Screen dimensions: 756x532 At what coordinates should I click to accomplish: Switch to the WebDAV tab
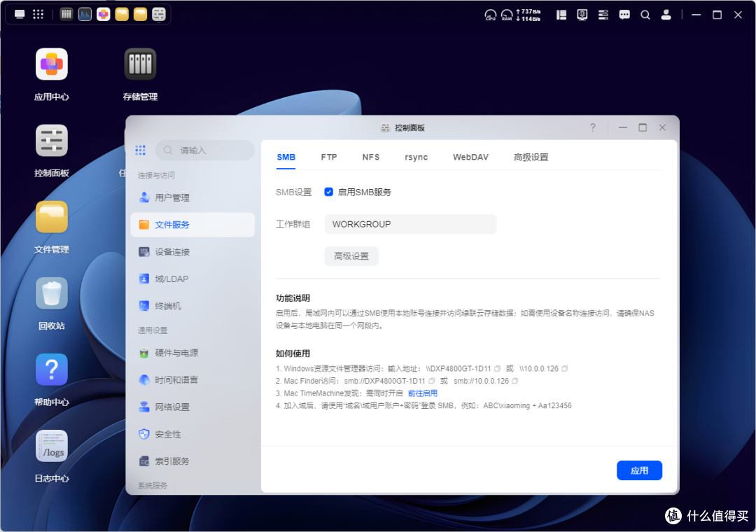pyautogui.click(x=470, y=157)
